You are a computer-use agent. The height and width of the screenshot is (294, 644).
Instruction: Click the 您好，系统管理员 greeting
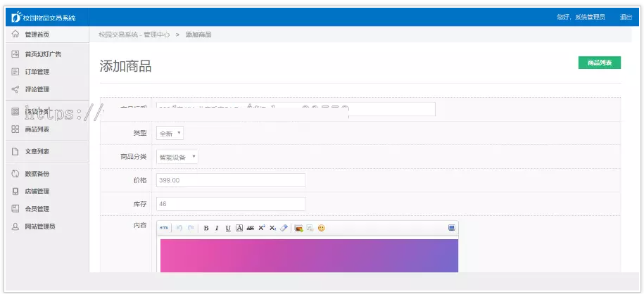[x=581, y=18]
